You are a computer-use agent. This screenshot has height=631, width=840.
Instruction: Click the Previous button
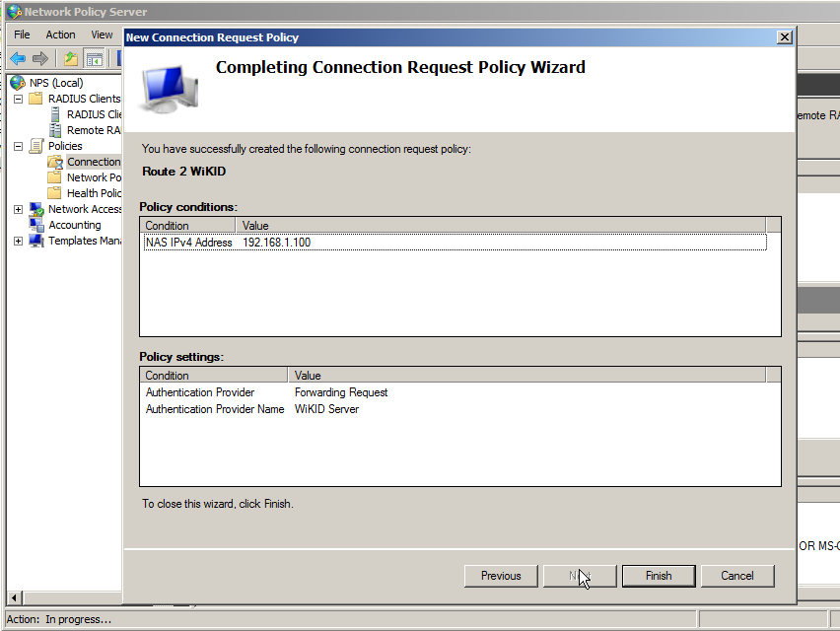tap(501, 576)
